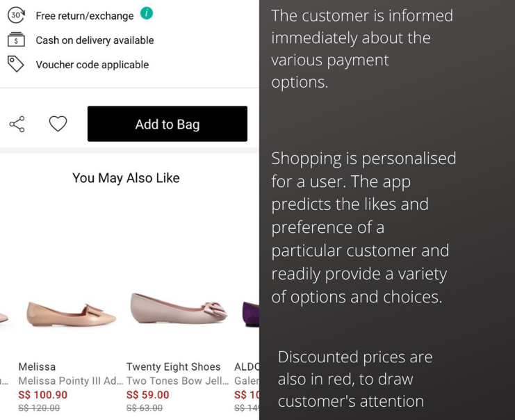The width and height of the screenshot is (515, 420).
Task: Tap the 30-day return icon
Action: [16, 15]
